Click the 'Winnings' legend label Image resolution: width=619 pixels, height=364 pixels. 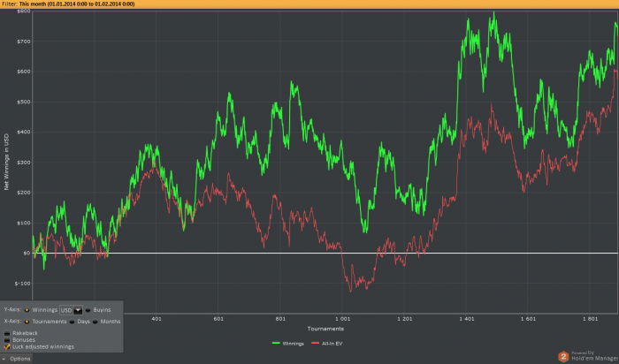point(293,344)
